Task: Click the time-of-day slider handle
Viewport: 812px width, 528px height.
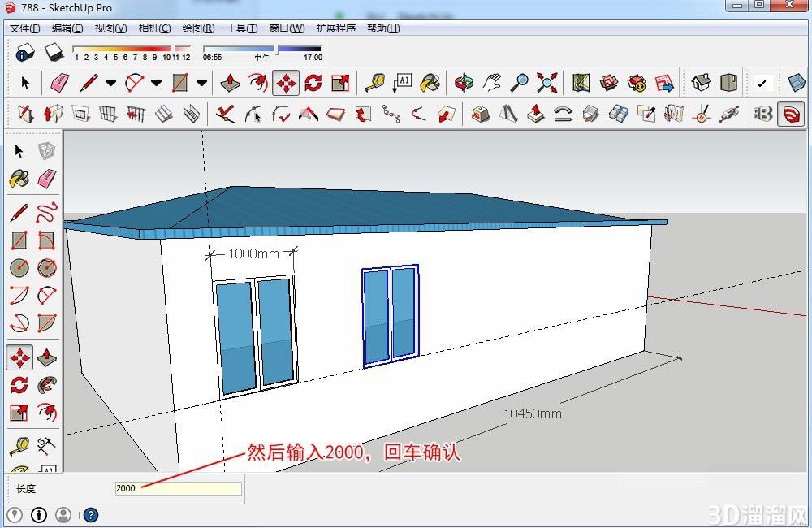Action: tap(277, 50)
